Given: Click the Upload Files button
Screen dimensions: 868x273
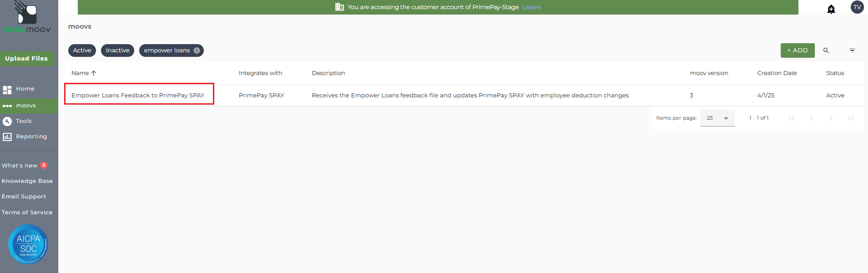Looking at the screenshot, I should [26, 59].
